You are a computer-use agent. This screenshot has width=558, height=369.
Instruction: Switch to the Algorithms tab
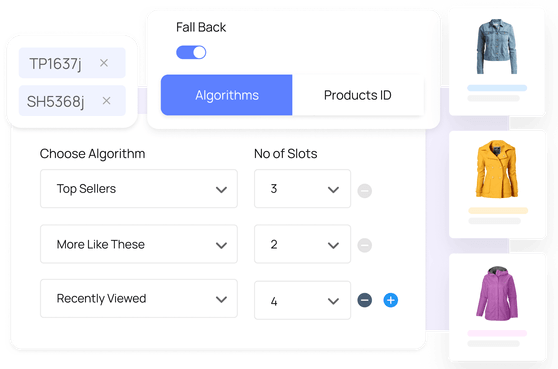226,95
